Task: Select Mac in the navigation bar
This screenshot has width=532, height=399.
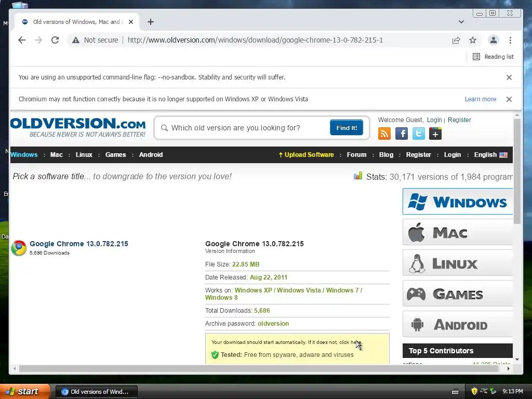Action: click(56, 155)
